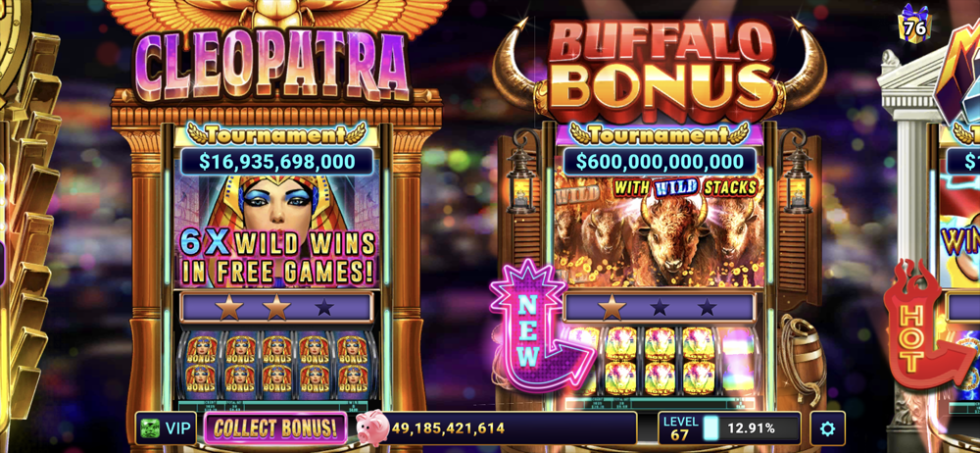This screenshot has width=980, height=453.
Task: Click the green VIP gem icon
Action: (x=150, y=428)
